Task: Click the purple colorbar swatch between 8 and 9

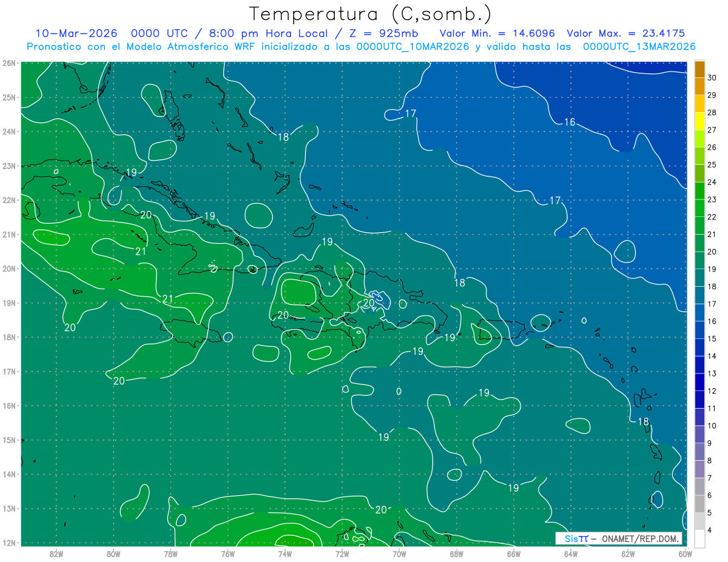Action: coord(699,452)
